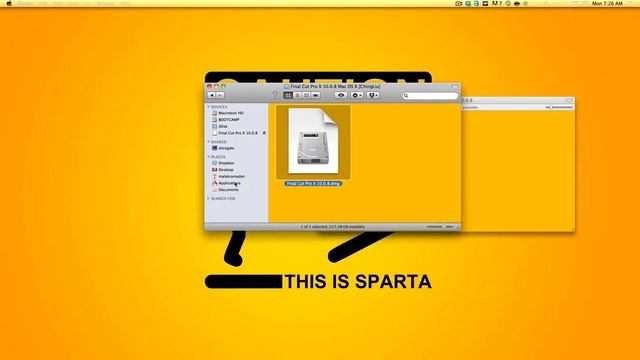
Task: Open the Dropbox toolbar dropdown
Action: pos(373,95)
